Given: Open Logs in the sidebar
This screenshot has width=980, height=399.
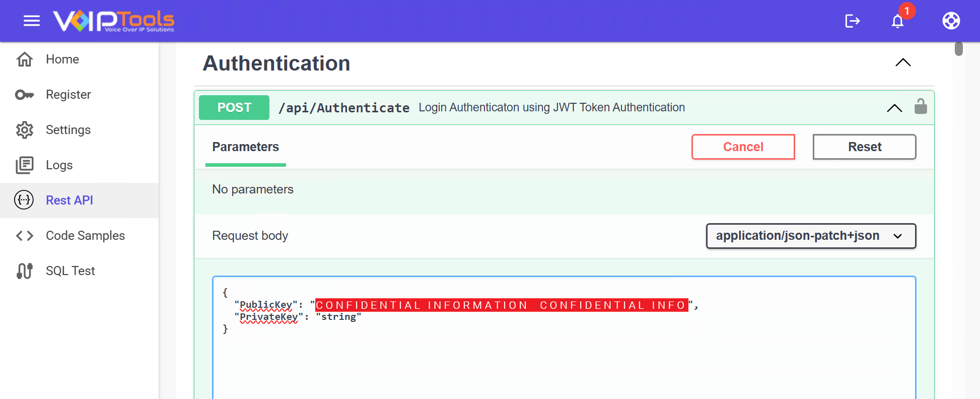Looking at the screenshot, I should pos(59,165).
